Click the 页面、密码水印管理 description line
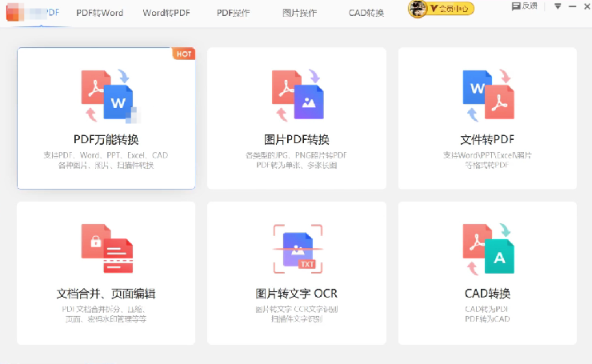Screen dimensions: 592x364 tap(106, 319)
